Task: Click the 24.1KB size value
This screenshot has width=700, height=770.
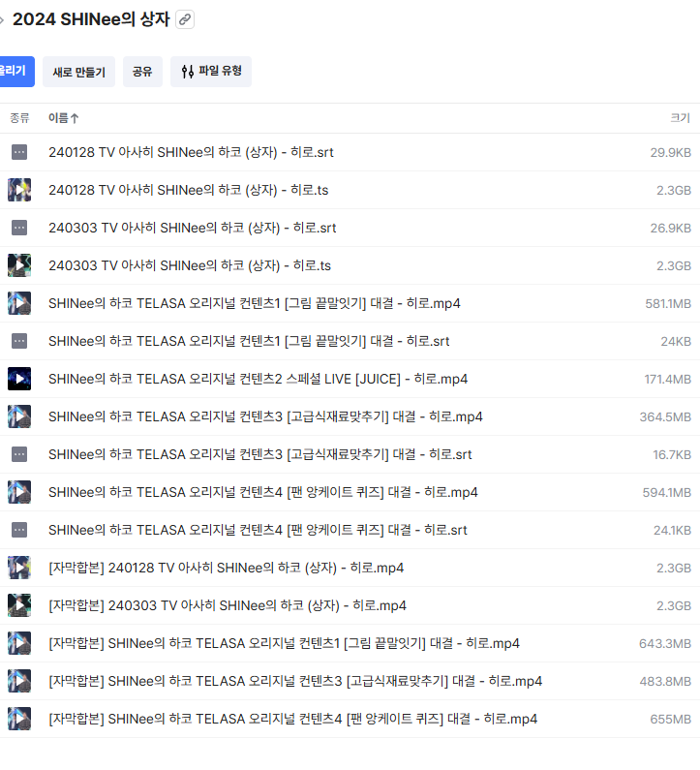Action: [x=672, y=531]
